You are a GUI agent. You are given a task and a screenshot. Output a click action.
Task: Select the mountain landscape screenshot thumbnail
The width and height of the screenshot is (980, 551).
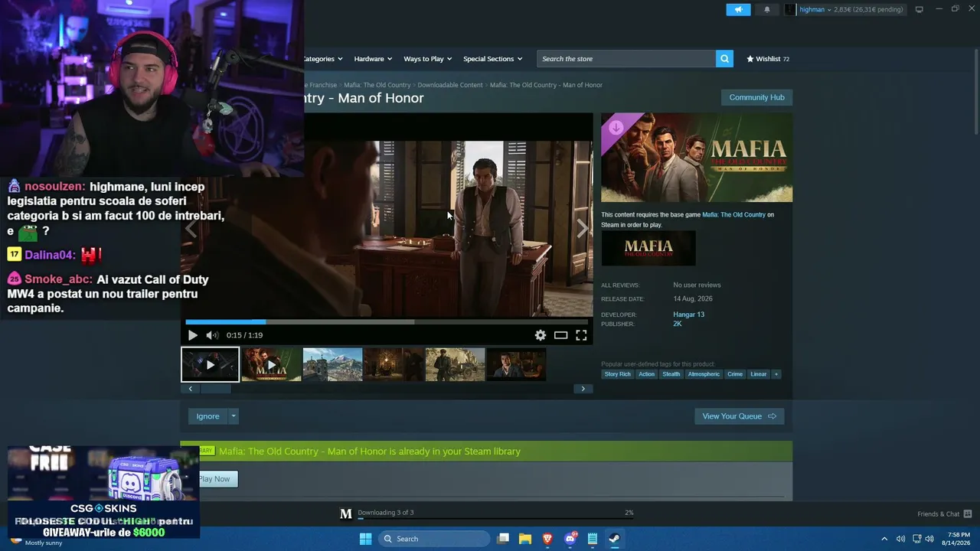click(x=333, y=365)
